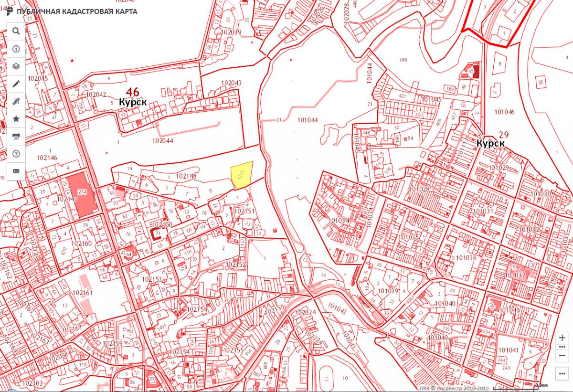Click cadastral quarter label 101044
Image resolution: width=573 pixels, height=392 pixels.
[x=307, y=120]
